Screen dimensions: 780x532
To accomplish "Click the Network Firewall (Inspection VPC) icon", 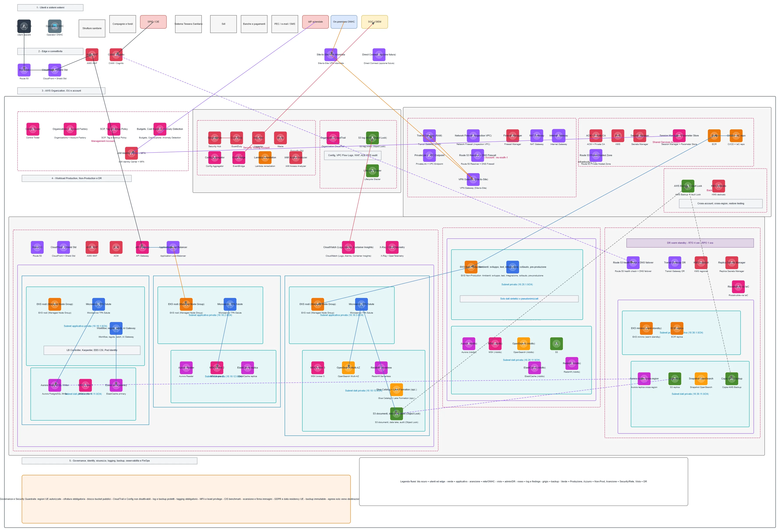I will [473, 136].
